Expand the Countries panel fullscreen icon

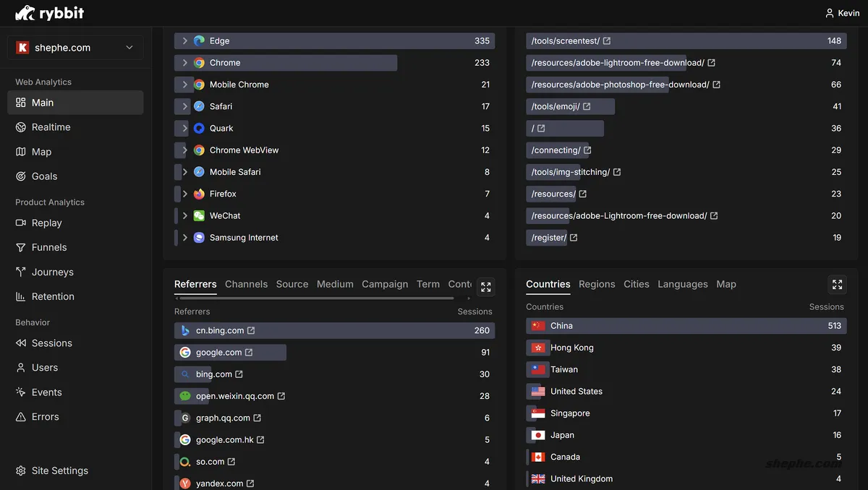tap(837, 284)
